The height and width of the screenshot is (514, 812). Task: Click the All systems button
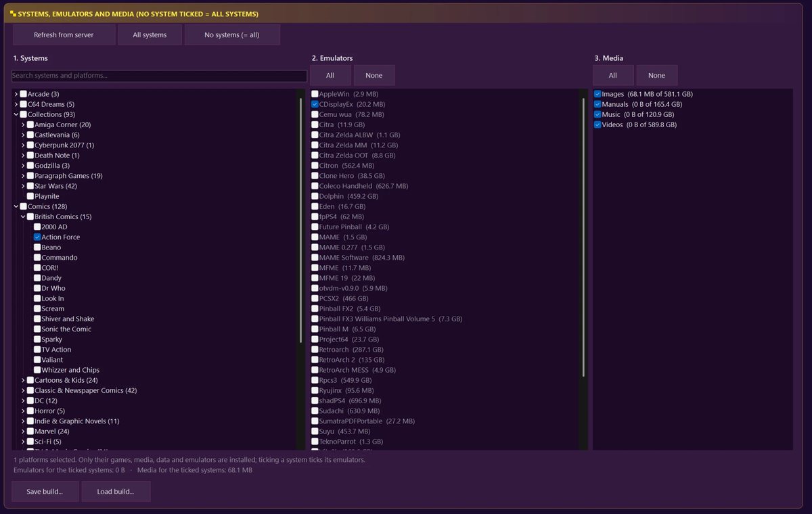pyautogui.click(x=150, y=34)
